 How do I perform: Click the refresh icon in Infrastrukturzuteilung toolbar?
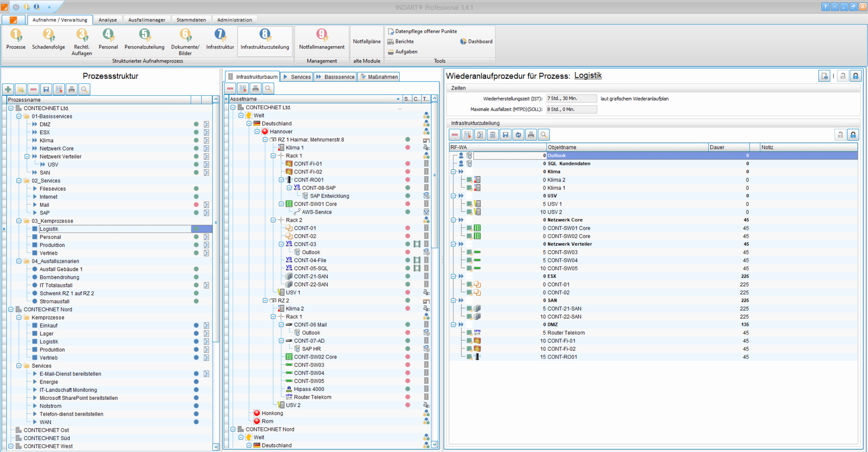(x=518, y=135)
